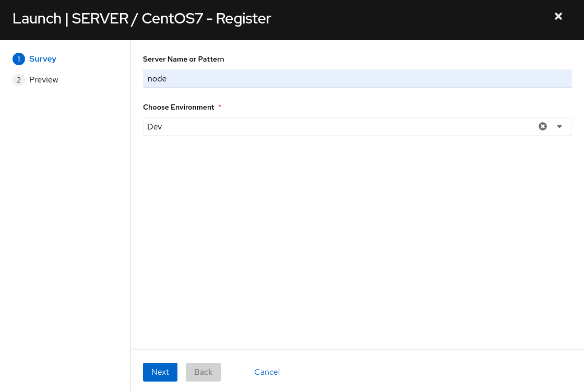Screen dimensions: 584x392
Task: Click the Choose Environment label
Action: click(x=178, y=108)
